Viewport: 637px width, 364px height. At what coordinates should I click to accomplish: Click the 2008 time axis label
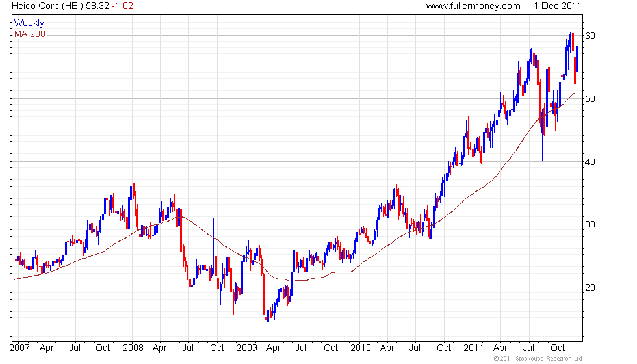133,348
